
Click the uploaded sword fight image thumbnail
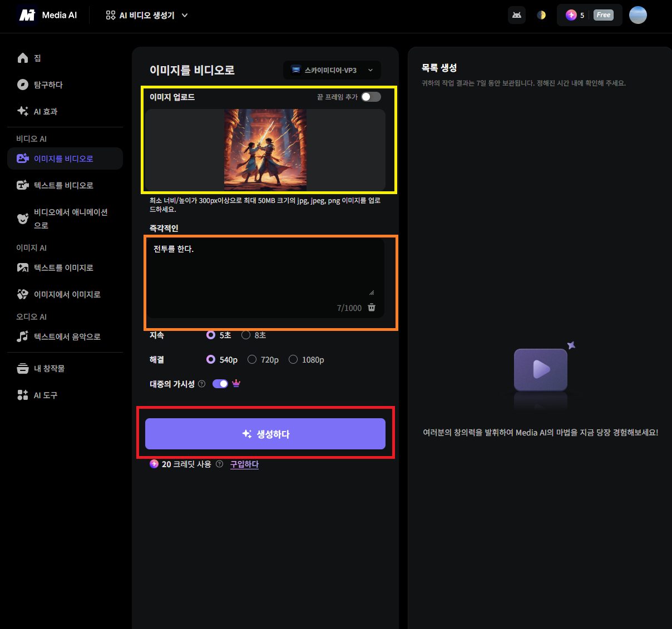coord(265,150)
